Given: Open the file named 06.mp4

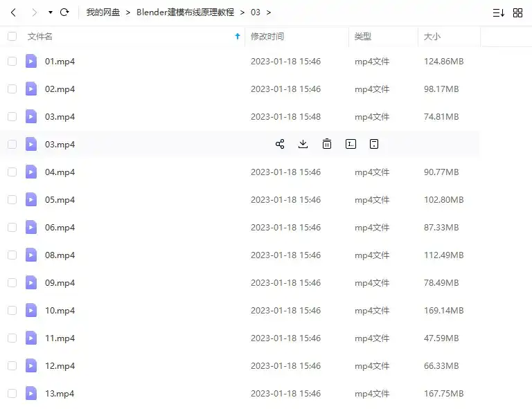Looking at the screenshot, I should pyautogui.click(x=60, y=228).
